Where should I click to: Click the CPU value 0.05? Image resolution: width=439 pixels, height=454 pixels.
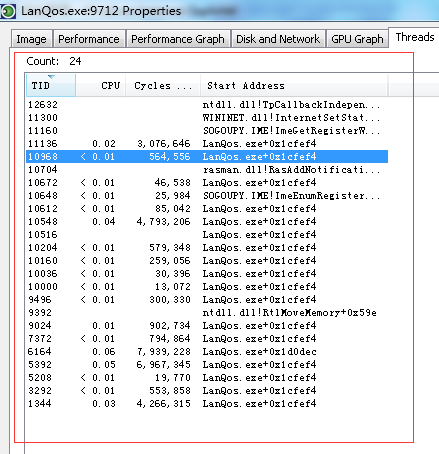(104, 365)
